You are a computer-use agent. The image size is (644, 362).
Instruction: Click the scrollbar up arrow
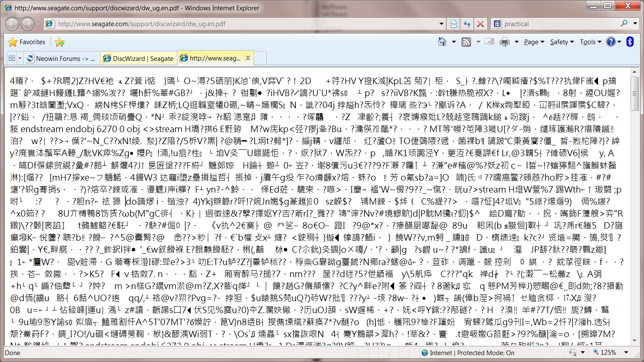coord(635,72)
